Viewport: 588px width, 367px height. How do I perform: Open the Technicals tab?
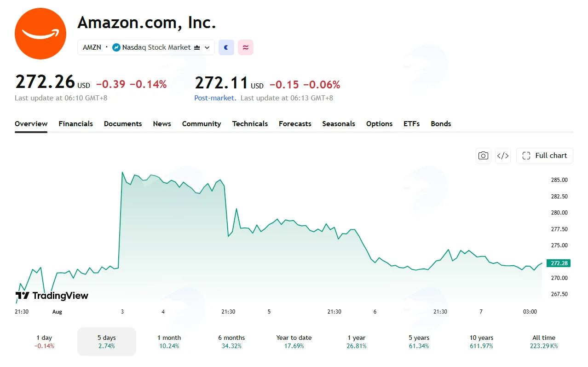[x=250, y=124]
